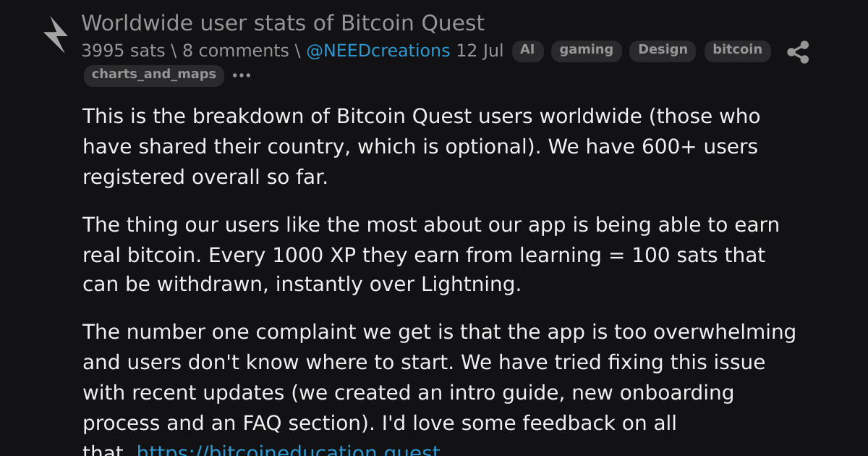Follow the bitcoineducation.quest hyperlink

[x=288, y=450]
